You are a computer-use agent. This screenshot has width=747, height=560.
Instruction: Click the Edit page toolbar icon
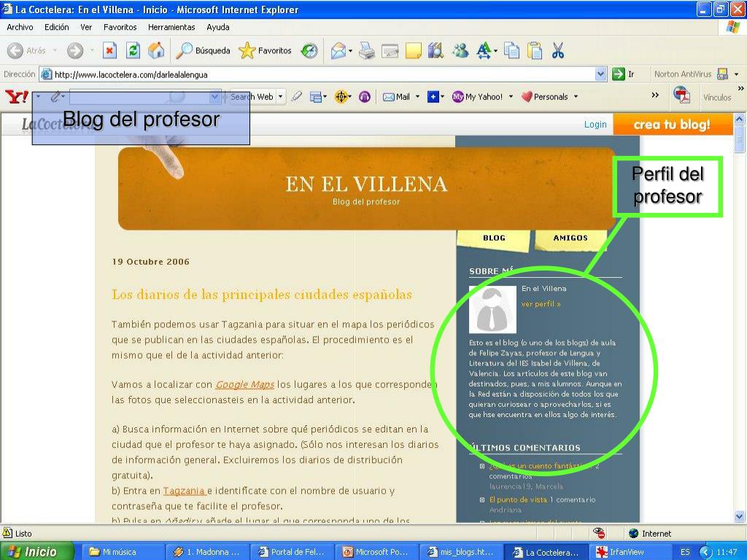390,50
